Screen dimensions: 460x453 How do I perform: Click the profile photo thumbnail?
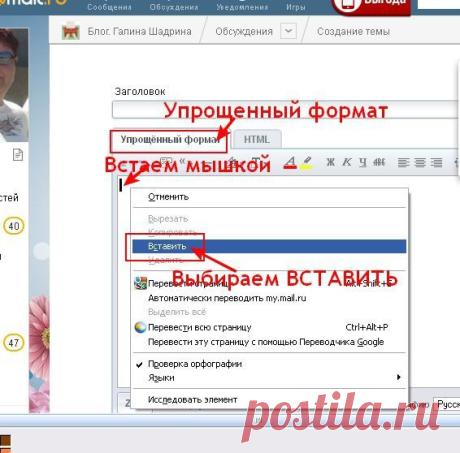coord(14,85)
